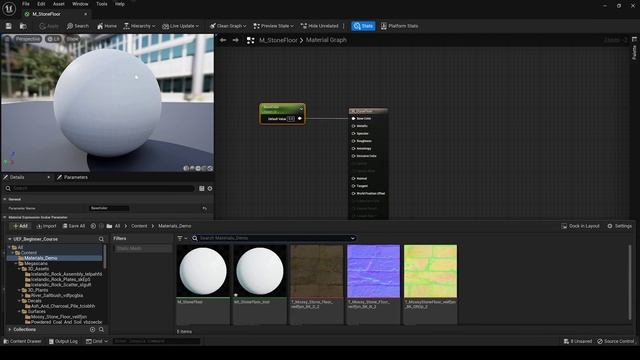Open the Preview State dropdown
This screenshot has height=360, width=640.
(x=273, y=26)
